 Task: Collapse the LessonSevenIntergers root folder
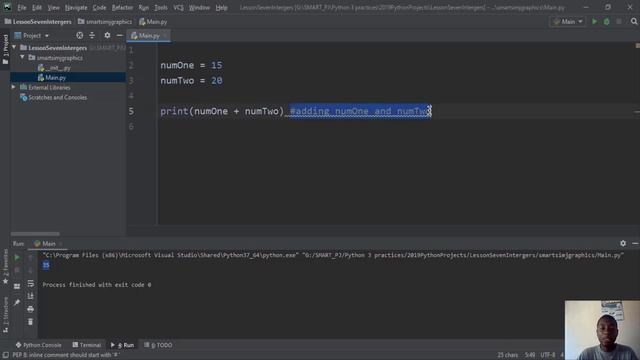[x=14, y=48]
